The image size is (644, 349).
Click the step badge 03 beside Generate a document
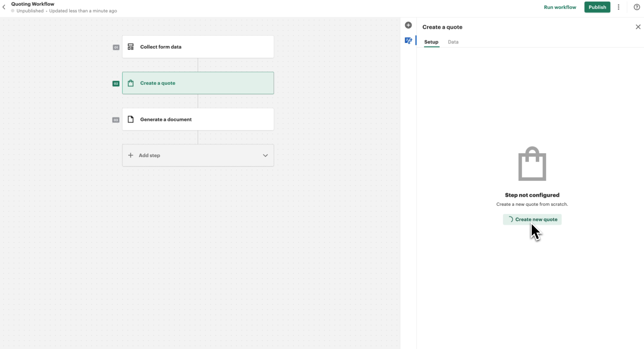(116, 119)
